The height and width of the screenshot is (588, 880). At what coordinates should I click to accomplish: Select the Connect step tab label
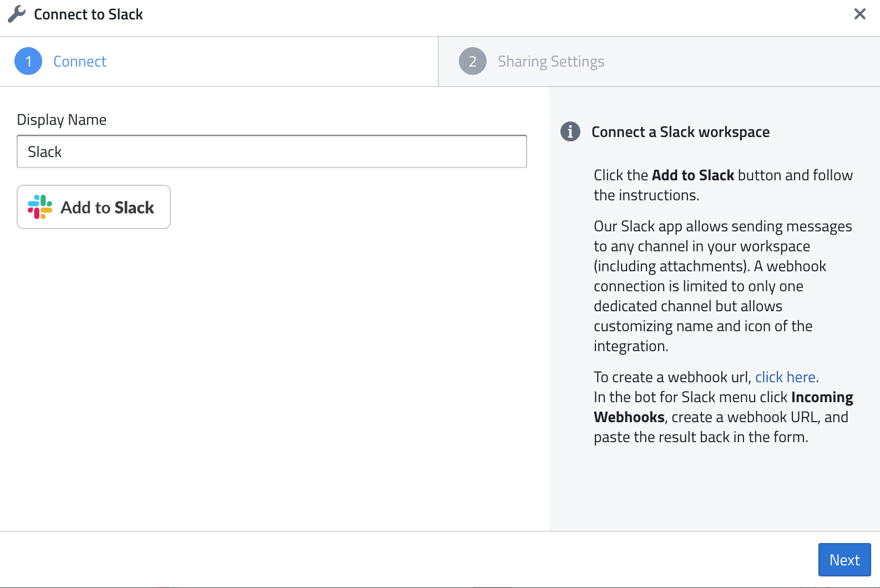pyautogui.click(x=80, y=62)
